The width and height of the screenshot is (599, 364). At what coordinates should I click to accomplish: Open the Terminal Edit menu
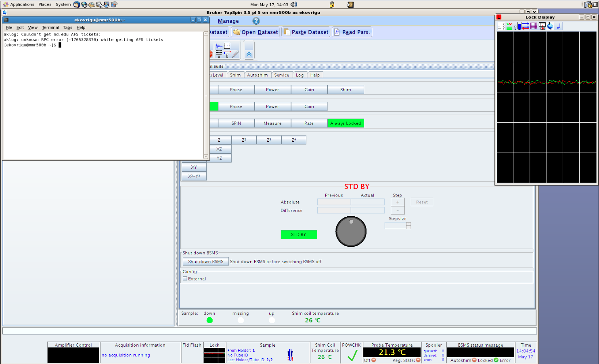pos(20,27)
